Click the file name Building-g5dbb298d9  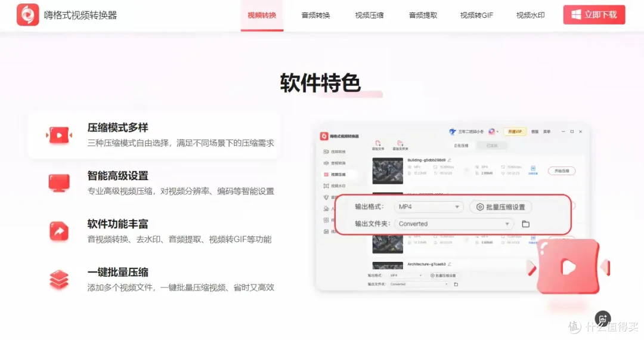426,160
